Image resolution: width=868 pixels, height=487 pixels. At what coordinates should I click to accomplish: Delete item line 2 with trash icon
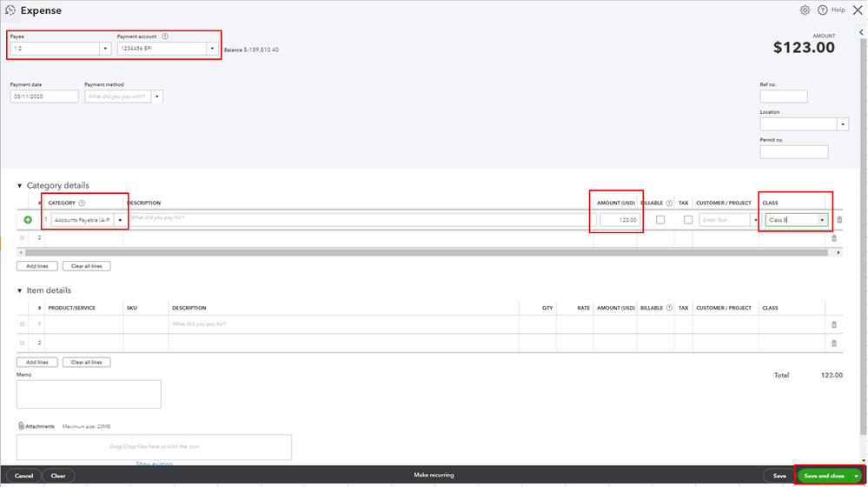tap(834, 344)
